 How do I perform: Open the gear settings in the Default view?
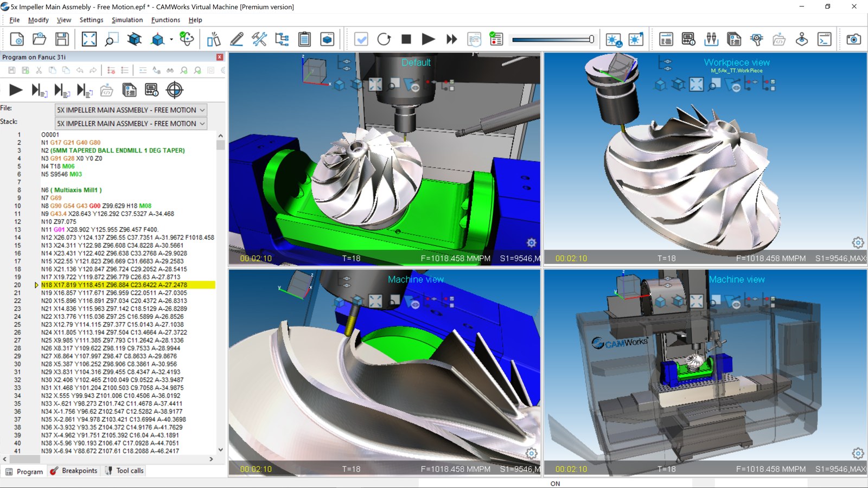(532, 243)
